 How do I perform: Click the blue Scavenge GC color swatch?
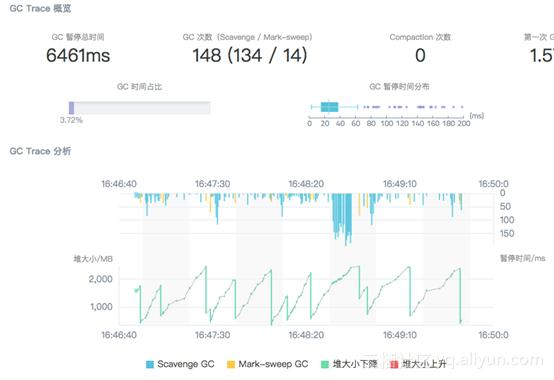150,364
